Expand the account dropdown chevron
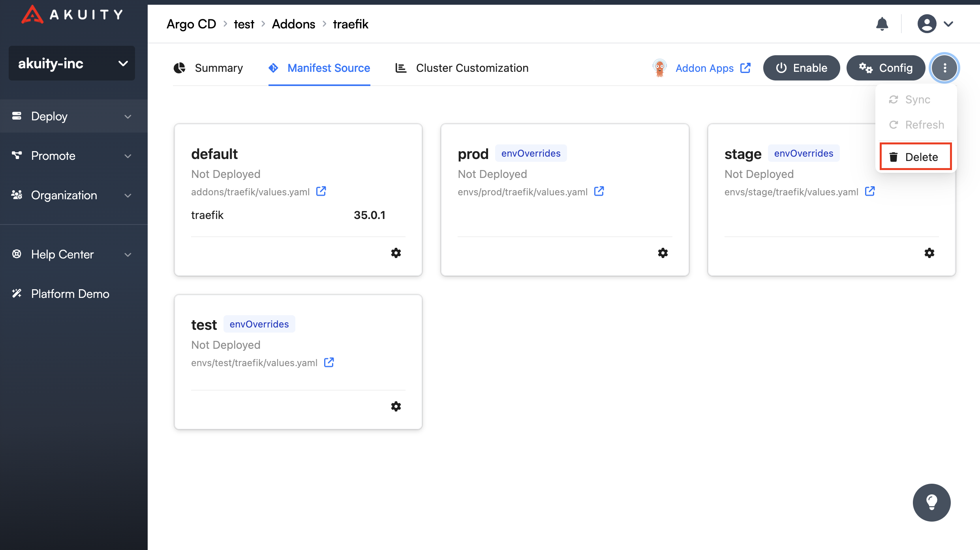980x550 pixels. click(948, 24)
